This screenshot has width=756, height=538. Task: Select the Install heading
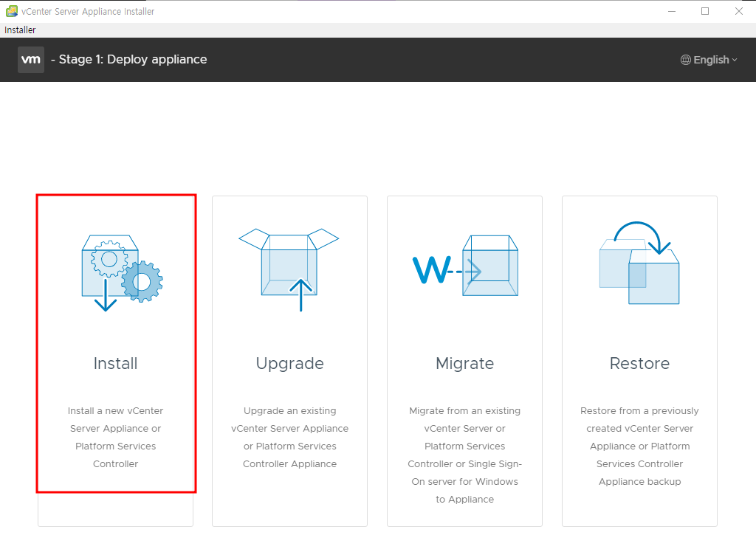(x=116, y=363)
